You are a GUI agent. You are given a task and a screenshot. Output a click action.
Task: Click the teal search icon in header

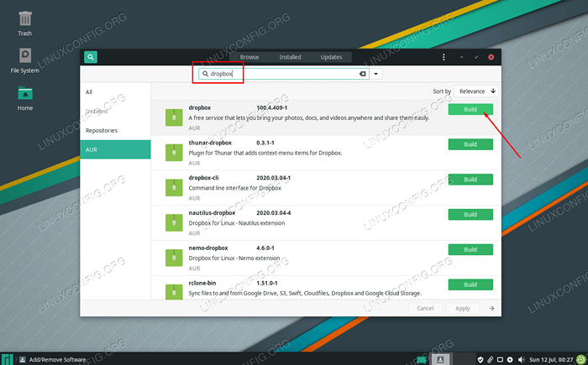pyautogui.click(x=91, y=57)
